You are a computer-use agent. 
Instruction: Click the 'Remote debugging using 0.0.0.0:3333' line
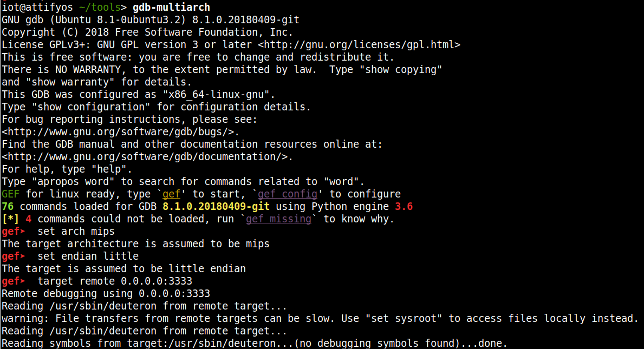click(x=106, y=294)
